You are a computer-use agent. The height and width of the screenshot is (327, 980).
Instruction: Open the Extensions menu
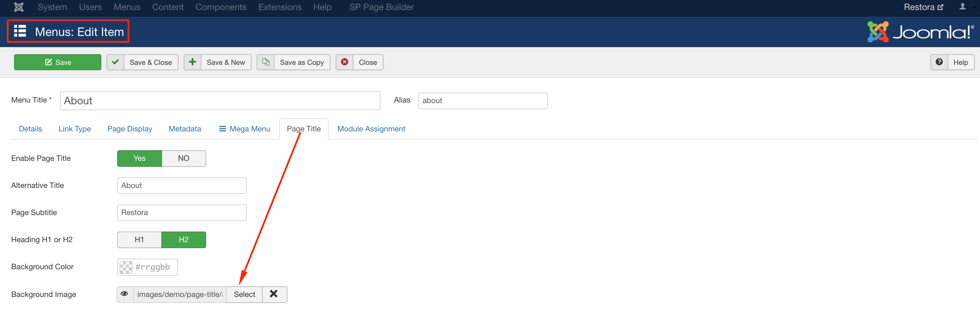pos(280,7)
